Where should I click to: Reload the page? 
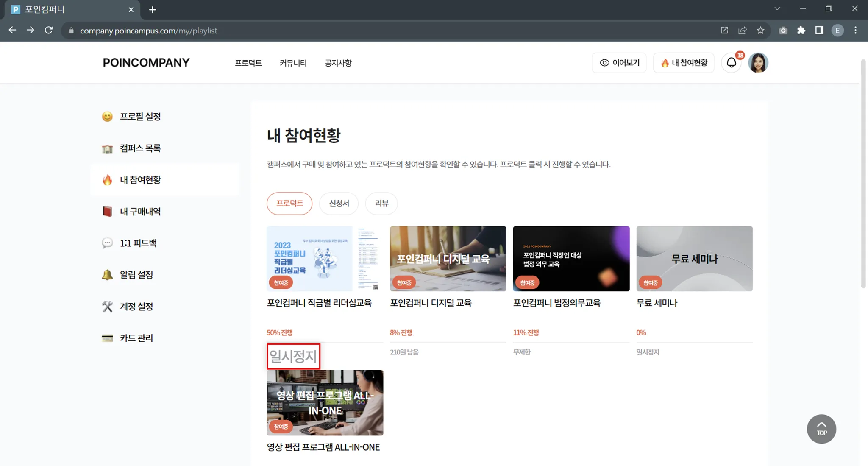(49, 31)
